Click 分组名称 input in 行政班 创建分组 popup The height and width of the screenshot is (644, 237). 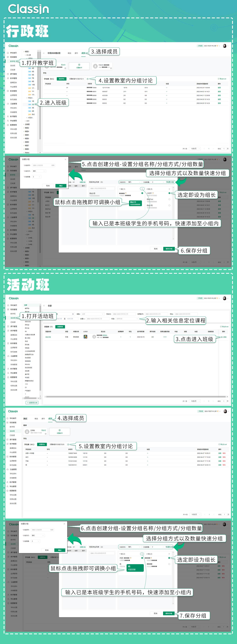(x=44, y=165)
